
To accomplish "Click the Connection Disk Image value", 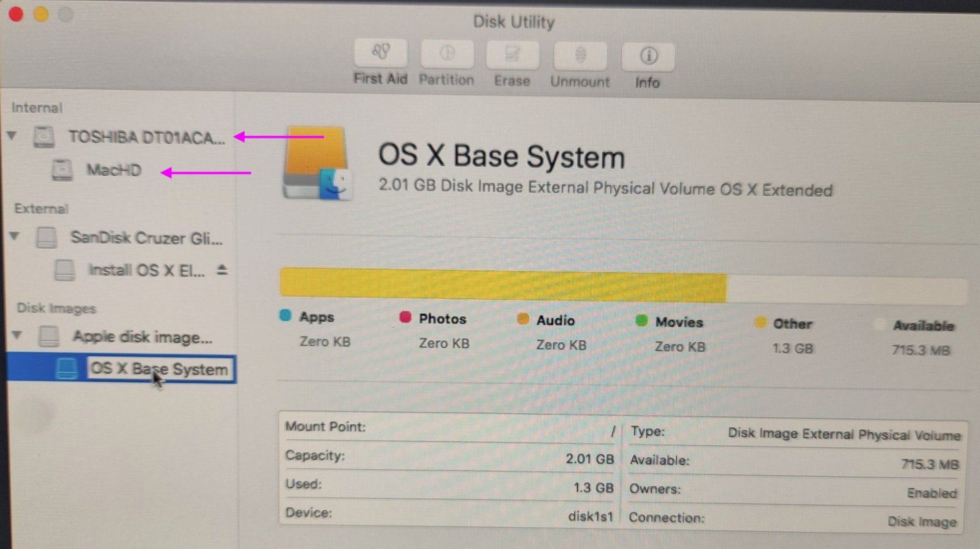I will (922, 522).
